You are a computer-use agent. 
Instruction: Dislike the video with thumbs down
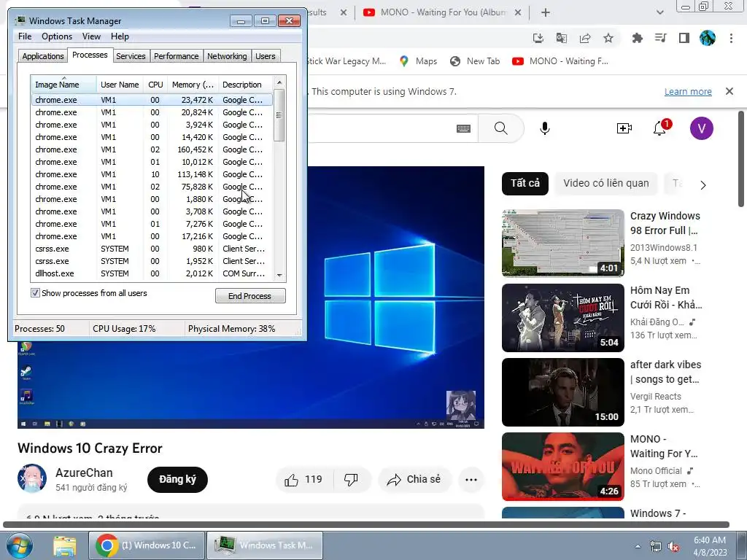(x=352, y=480)
